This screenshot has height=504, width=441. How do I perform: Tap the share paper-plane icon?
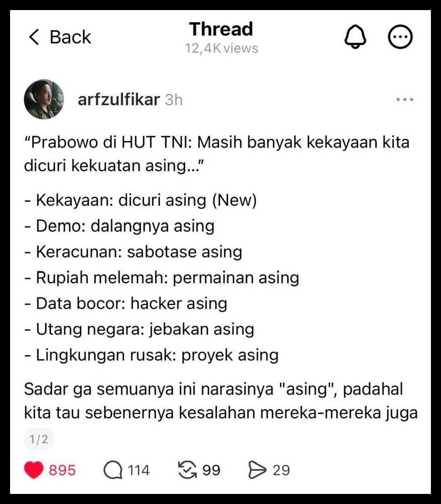tap(257, 470)
